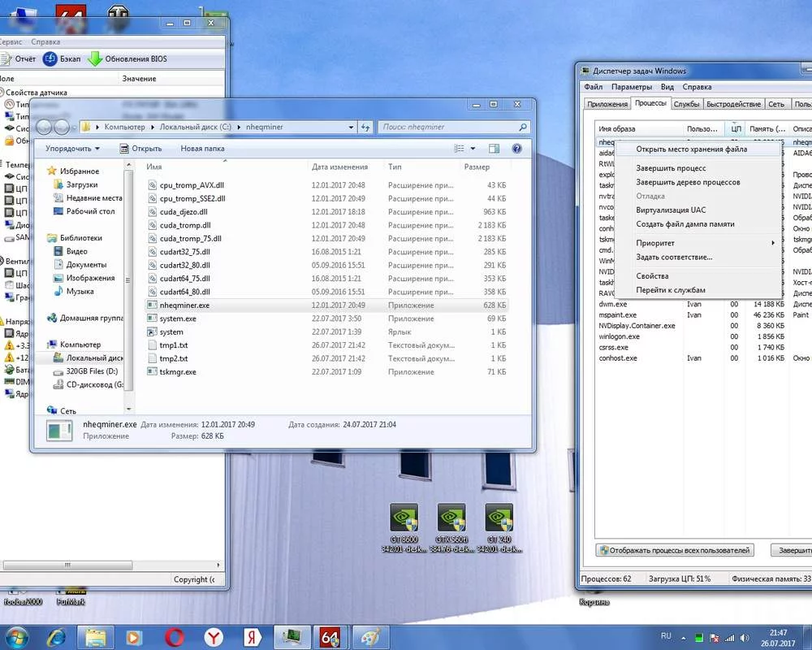812x650 pixels.
Task: Switch to the Быстродействие tab
Action: tap(733, 104)
